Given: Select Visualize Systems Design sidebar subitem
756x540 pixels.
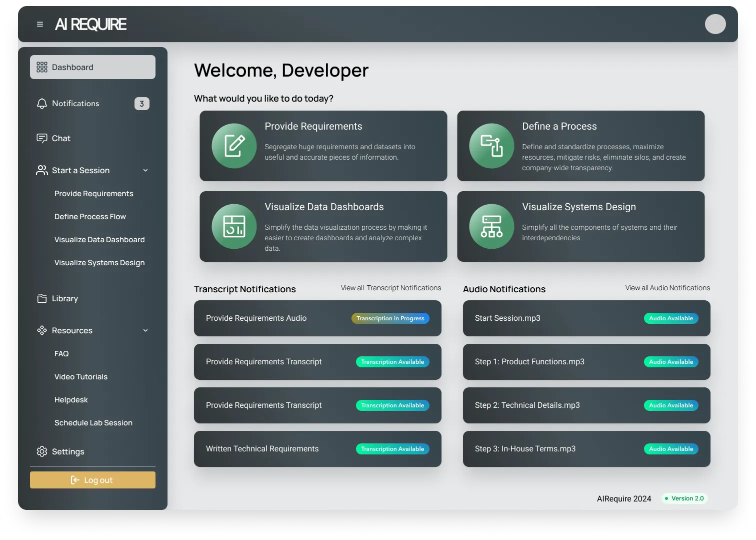Looking at the screenshot, I should (99, 263).
